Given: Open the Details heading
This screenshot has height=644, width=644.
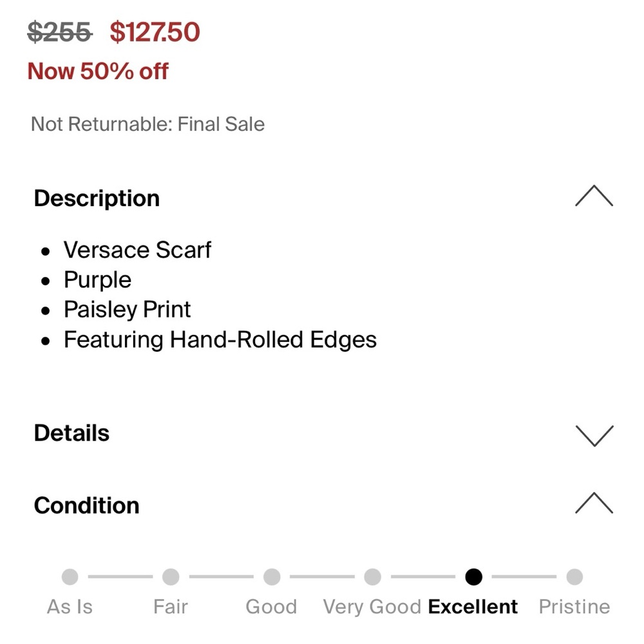Looking at the screenshot, I should click(x=72, y=433).
